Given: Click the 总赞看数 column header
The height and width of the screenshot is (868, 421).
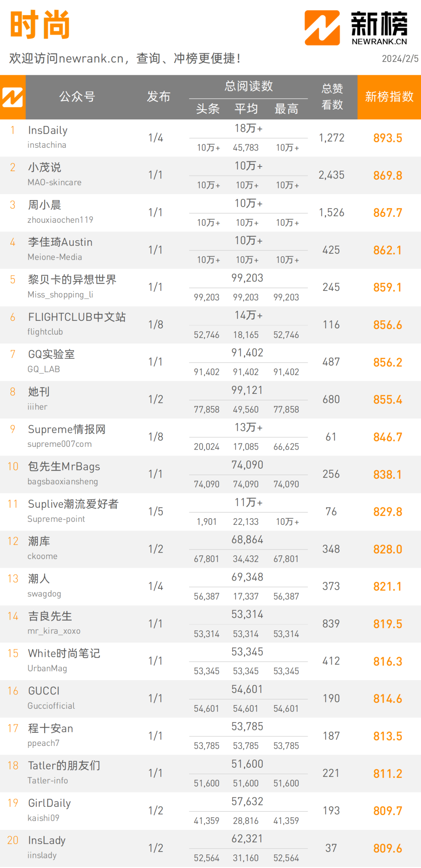Looking at the screenshot, I should (332, 97).
